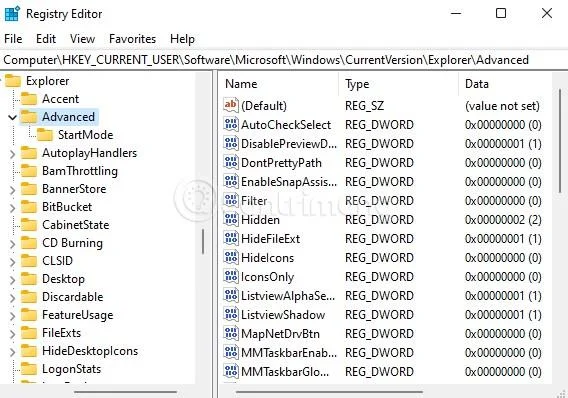Select the DontPrettyPath DWORD icon
The height and width of the screenshot is (398, 568).
(231, 162)
